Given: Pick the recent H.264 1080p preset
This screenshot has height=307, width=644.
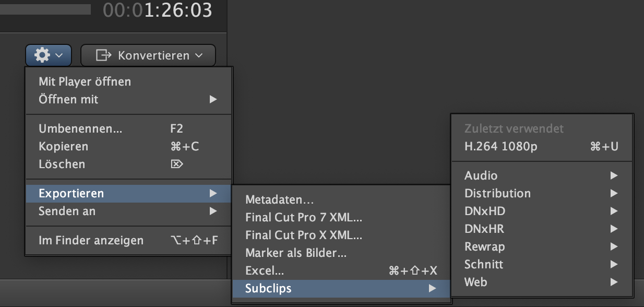Looking at the screenshot, I should click(542, 146).
